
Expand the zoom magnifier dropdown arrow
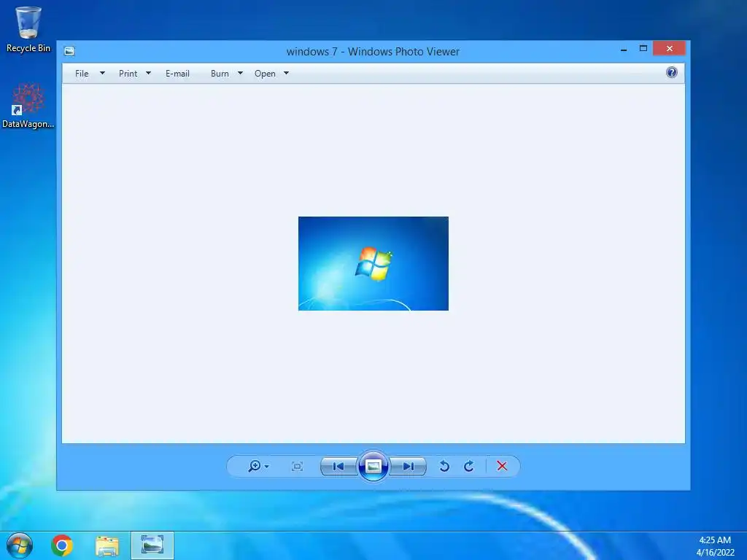(267, 466)
